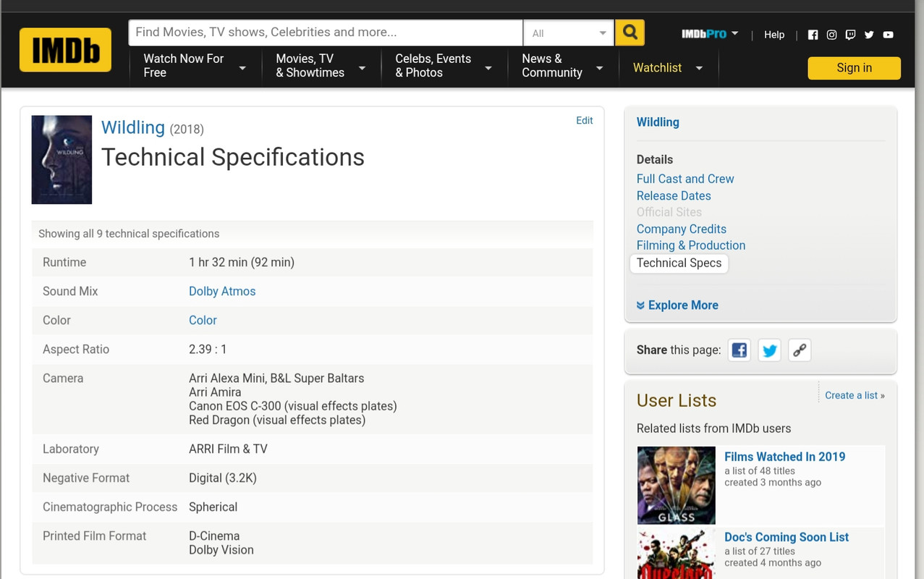Open the IMDbPro dropdown menu

(x=710, y=34)
